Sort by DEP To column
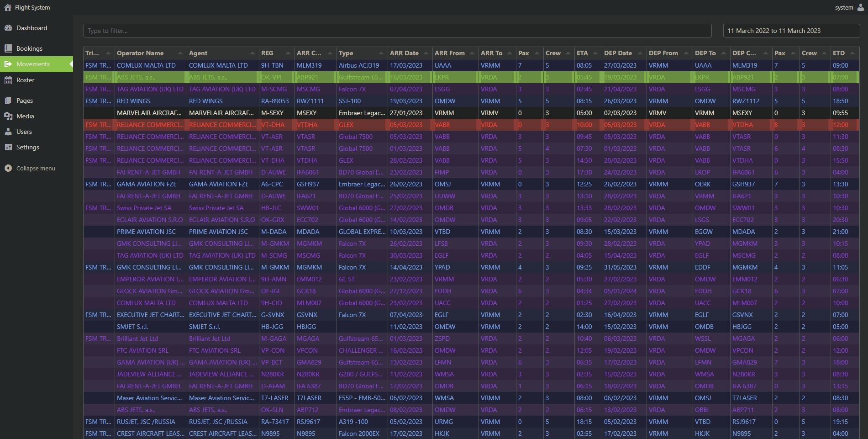Viewport: 868px width, 439px height. (711, 53)
